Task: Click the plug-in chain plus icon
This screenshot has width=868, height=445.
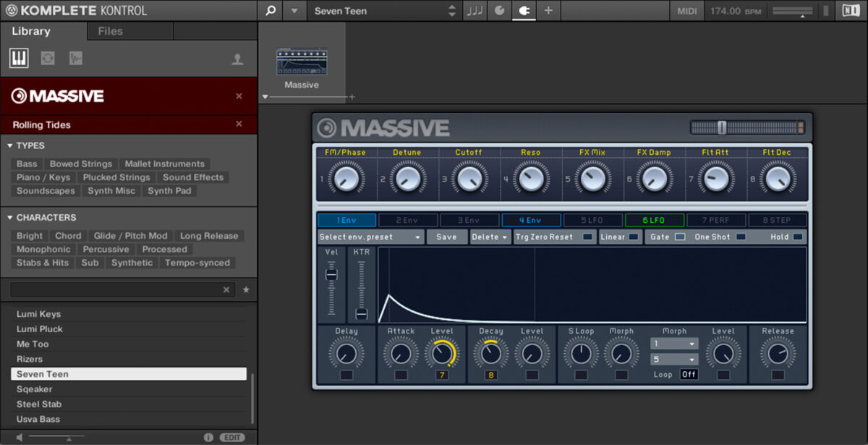Action: tap(352, 96)
